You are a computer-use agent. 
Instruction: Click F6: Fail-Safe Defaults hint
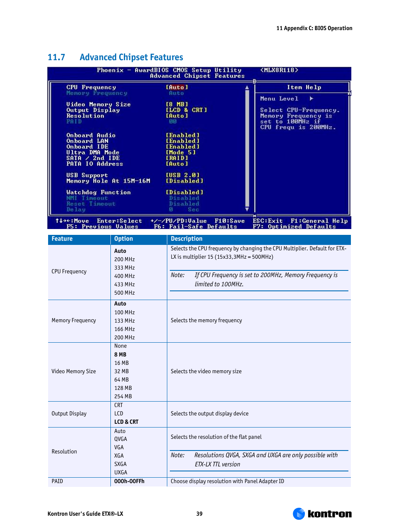(195, 227)
